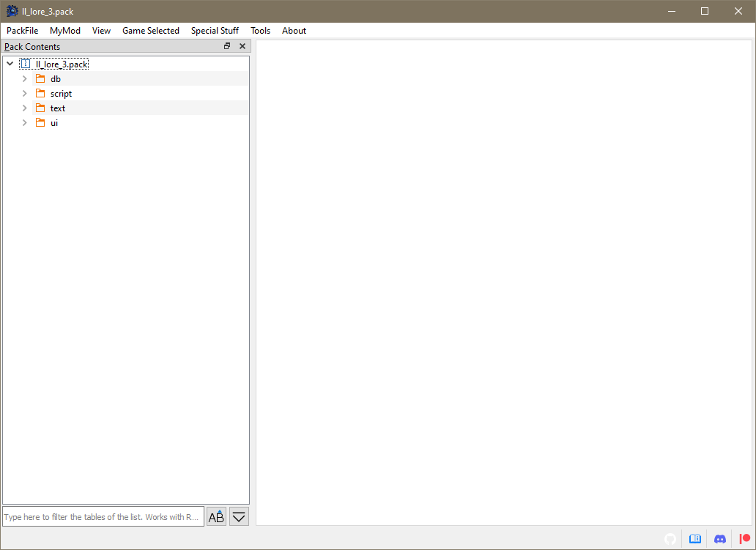Collapse the ll_lore_3.pack root node
Viewport: 756px width, 550px height.
coord(10,64)
